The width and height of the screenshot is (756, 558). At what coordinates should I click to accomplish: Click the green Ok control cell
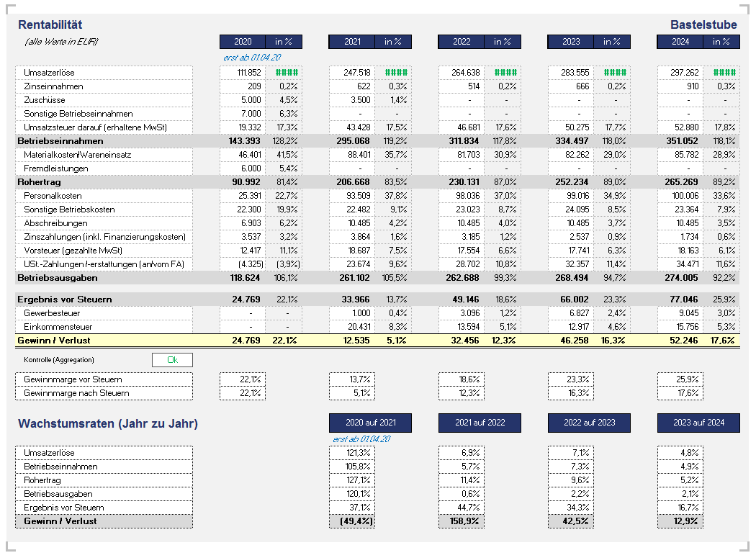click(172, 360)
